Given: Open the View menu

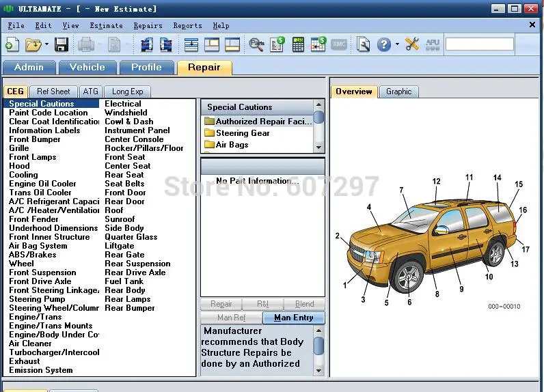Looking at the screenshot, I should click(70, 26).
